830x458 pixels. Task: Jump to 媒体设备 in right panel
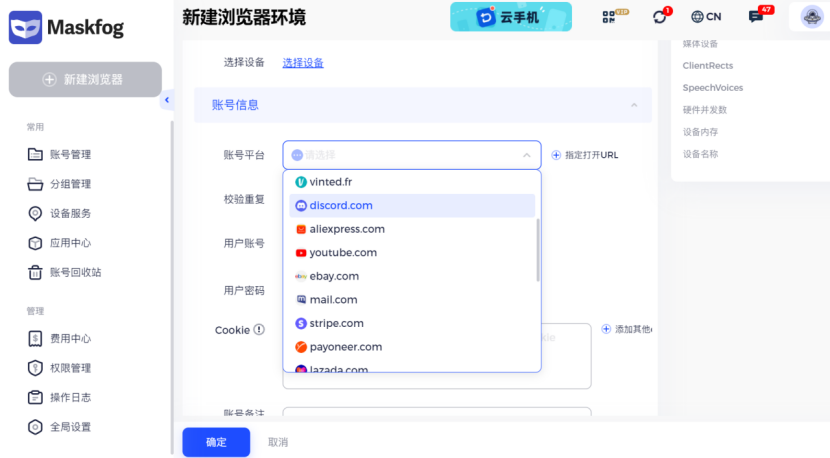click(x=700, y=44)
